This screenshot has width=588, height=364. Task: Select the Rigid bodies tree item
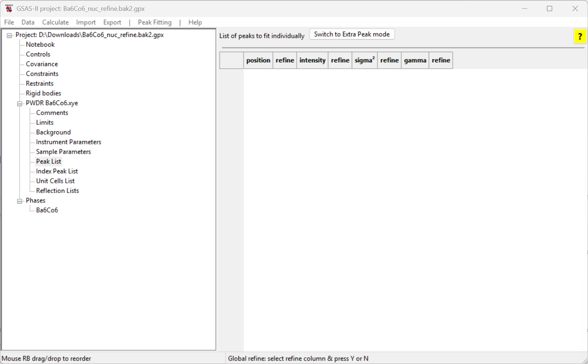[x=43, y=93]
